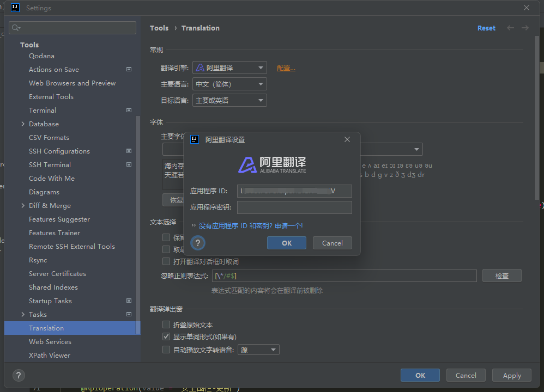Image resolution: width=544 pixels, height=392 pixels.
Task: Focus the 忽略正则表达式 input field
Action: tap(344, 276)
